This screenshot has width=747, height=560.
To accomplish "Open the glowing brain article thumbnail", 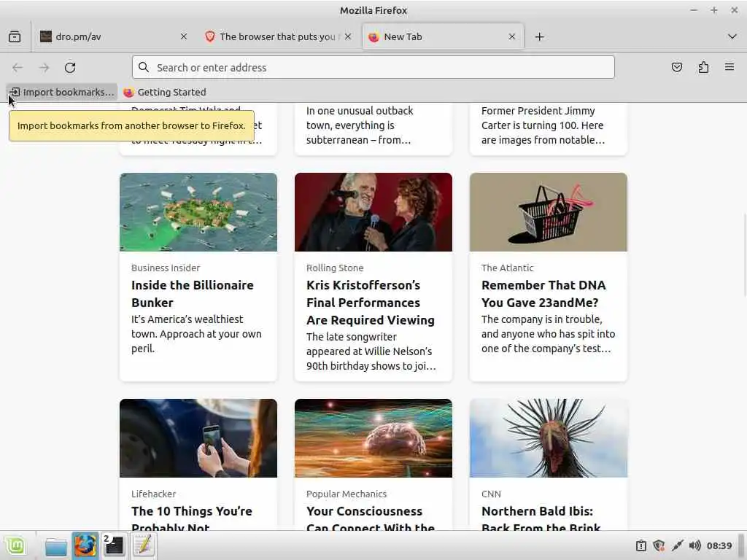I will [x=373, y=438].
